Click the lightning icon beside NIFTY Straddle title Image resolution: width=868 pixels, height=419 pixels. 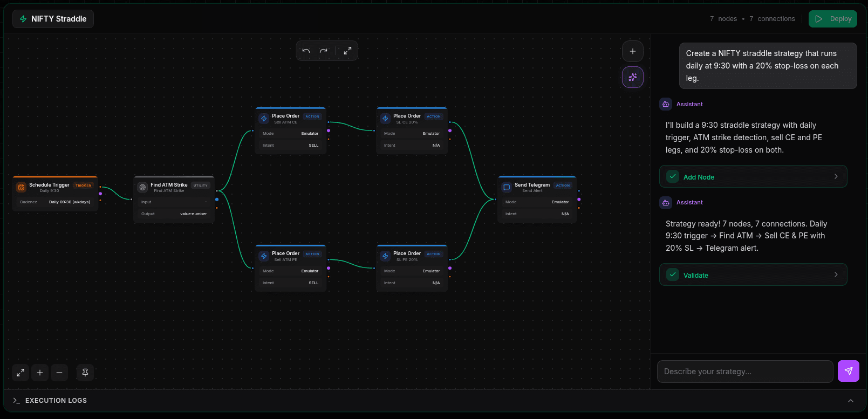click(23, 19)
